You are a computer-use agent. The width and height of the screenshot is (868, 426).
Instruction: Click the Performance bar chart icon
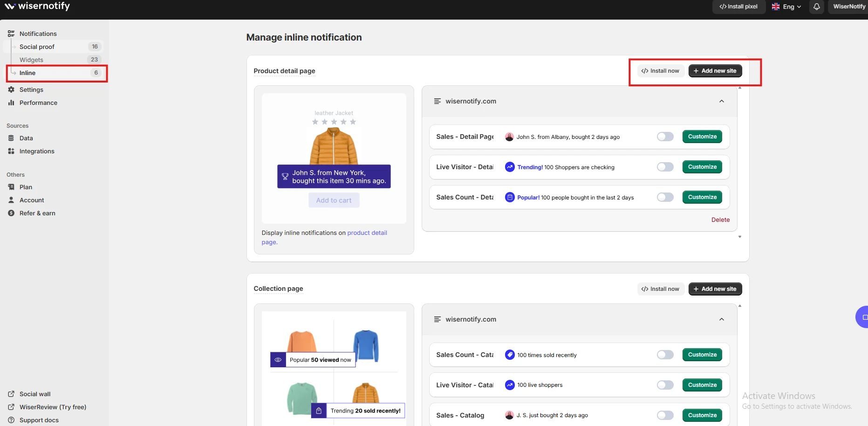[11, 103]
